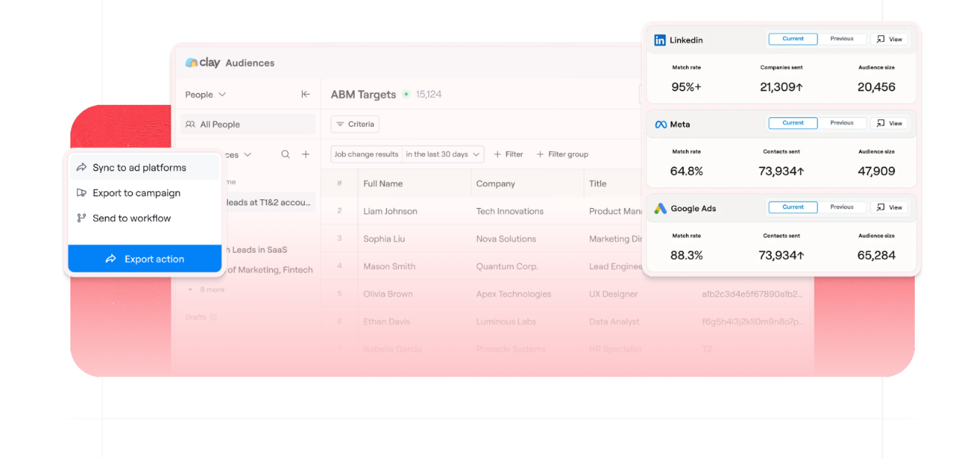Click View on the Google Ads card
The image size is (980, 458).
tap(889, 208)
